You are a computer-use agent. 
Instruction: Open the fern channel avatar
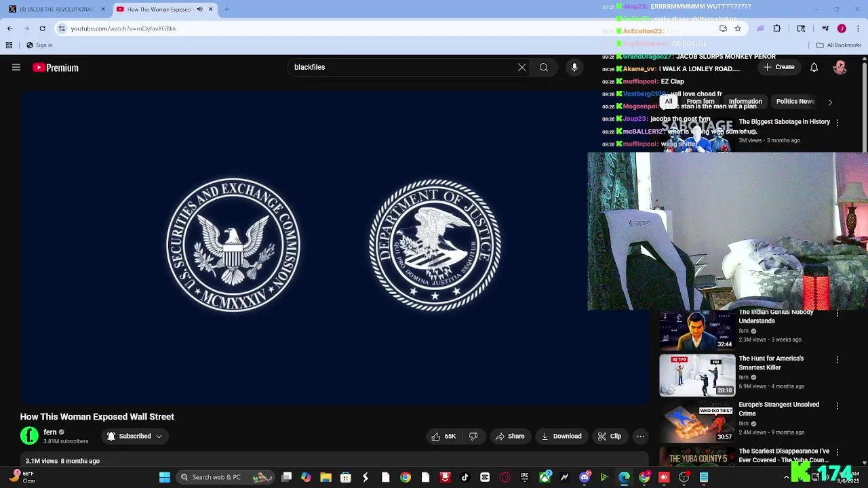pos(29,436)
